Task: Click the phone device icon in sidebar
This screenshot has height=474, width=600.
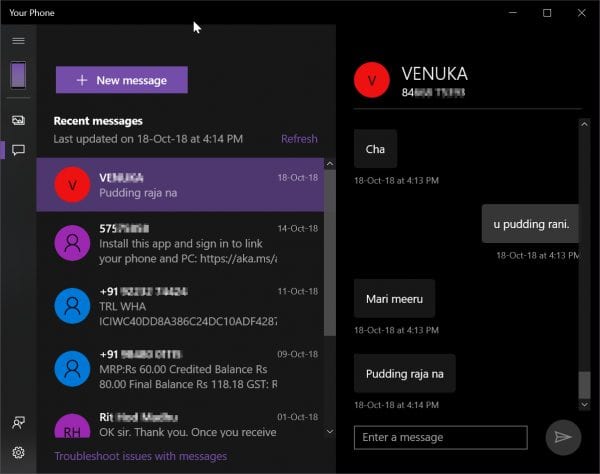Action: tap(18, 75)
